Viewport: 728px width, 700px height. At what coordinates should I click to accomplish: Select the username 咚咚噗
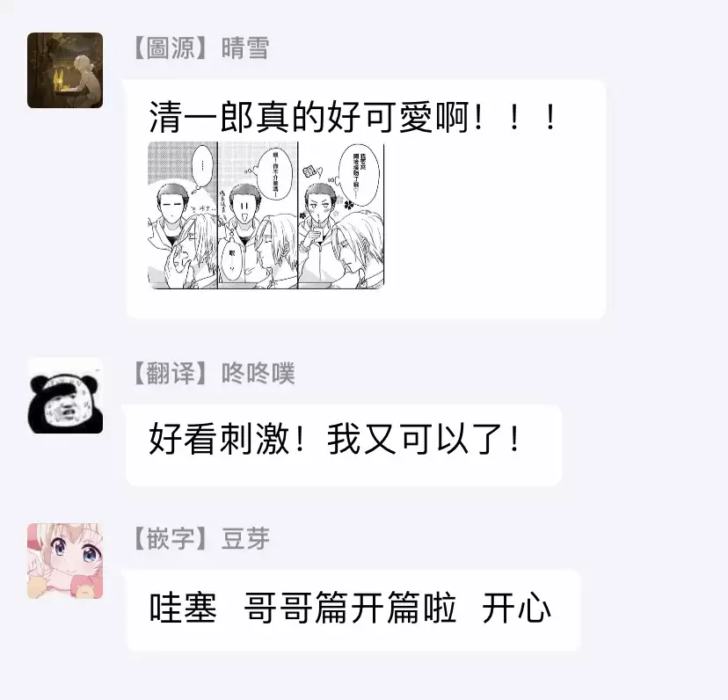coord(258,373)
